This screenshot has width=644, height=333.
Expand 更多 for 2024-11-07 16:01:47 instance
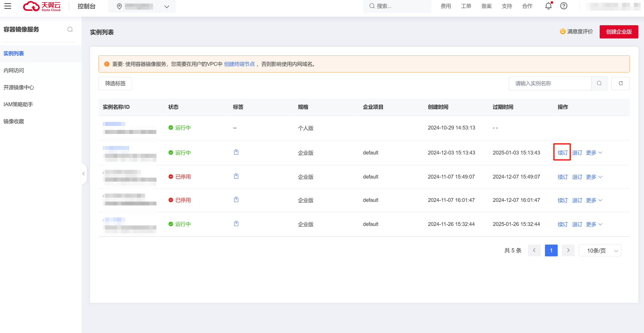click(x=594, y=200)
